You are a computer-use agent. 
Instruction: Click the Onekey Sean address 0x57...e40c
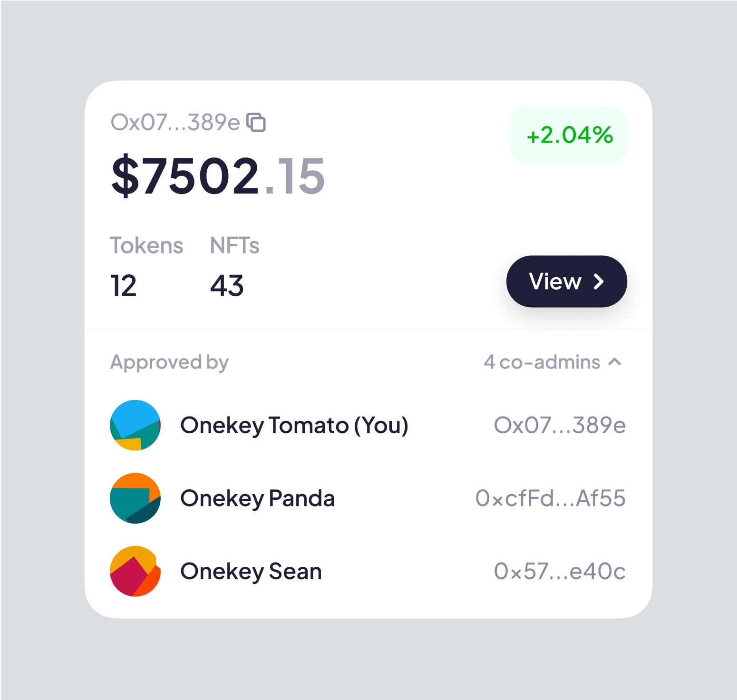[560, 571]
